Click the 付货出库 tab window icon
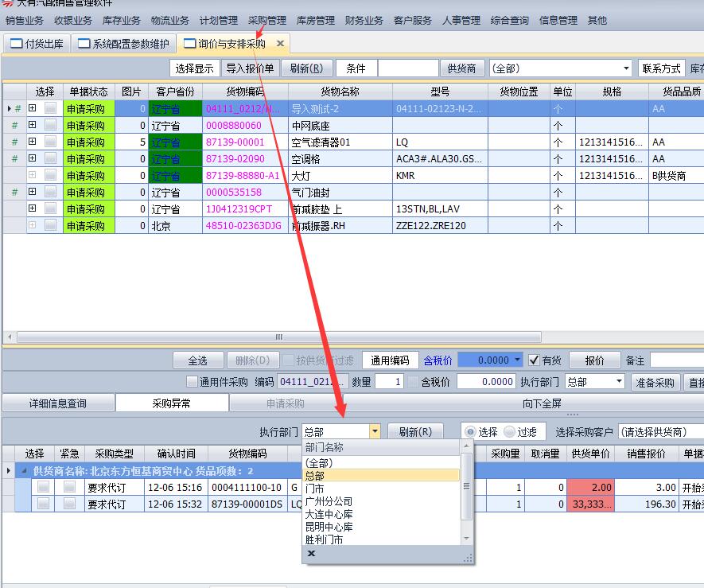This screenshot has height=588, width=704. [x=16, y=44]
